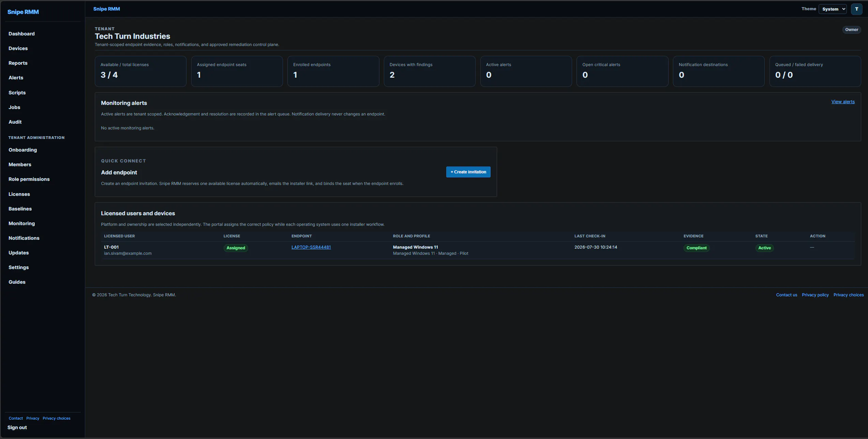This screenshot has width=868, height=439.
Task: Open Privacy policy in the footer
Action: (x=815, y=295)
